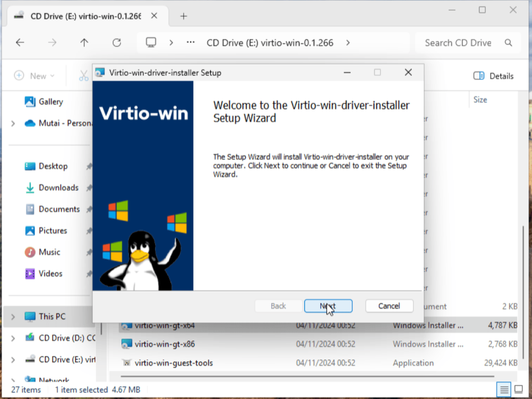Open a new File Explorer tab

pos(183,16)
